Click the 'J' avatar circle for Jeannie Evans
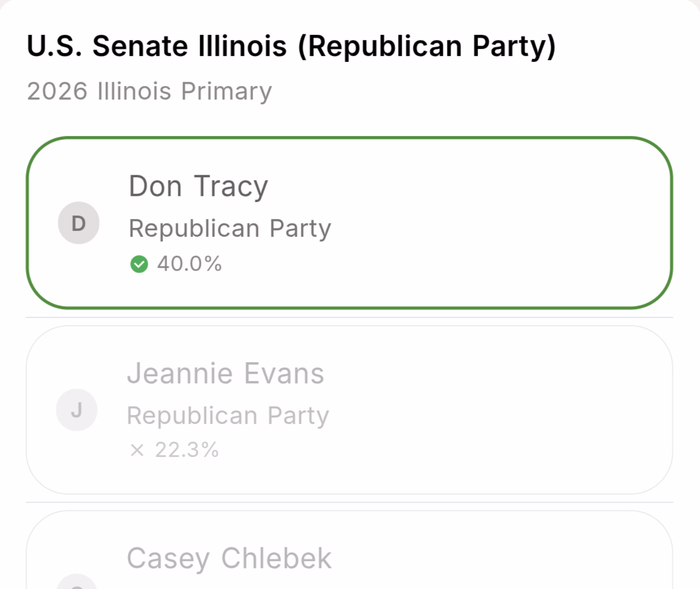Viewport: 700px width, 589px height. (77, 410)
